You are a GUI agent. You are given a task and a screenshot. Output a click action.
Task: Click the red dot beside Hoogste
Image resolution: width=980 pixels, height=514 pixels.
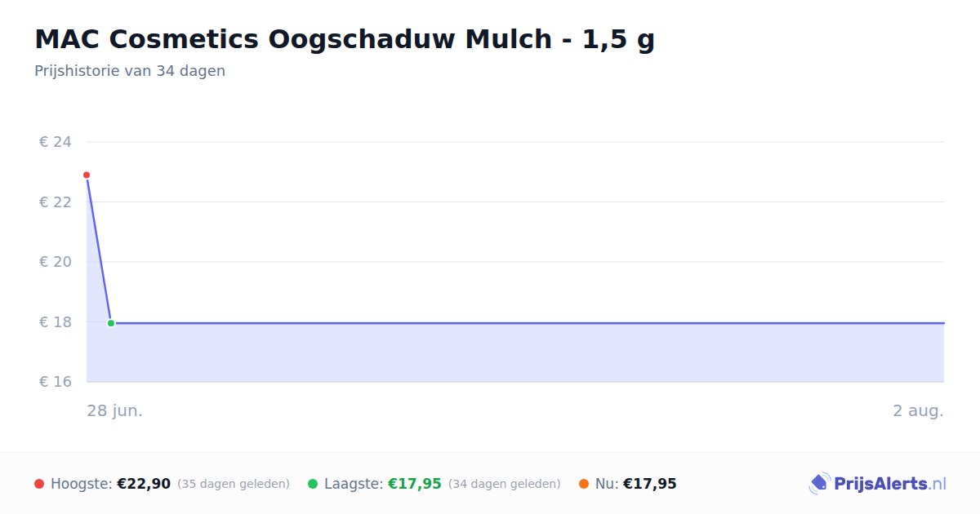39,484
